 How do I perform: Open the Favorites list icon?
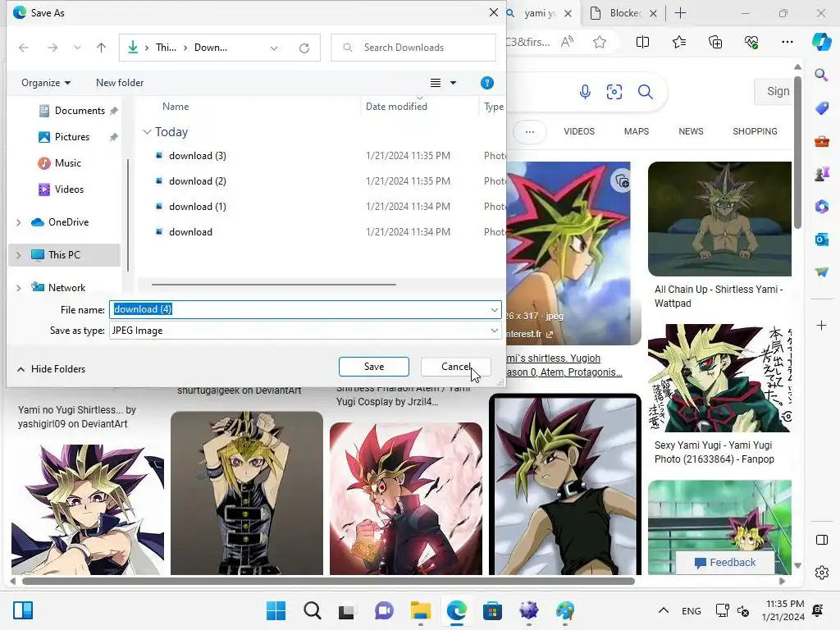[678, 42]
